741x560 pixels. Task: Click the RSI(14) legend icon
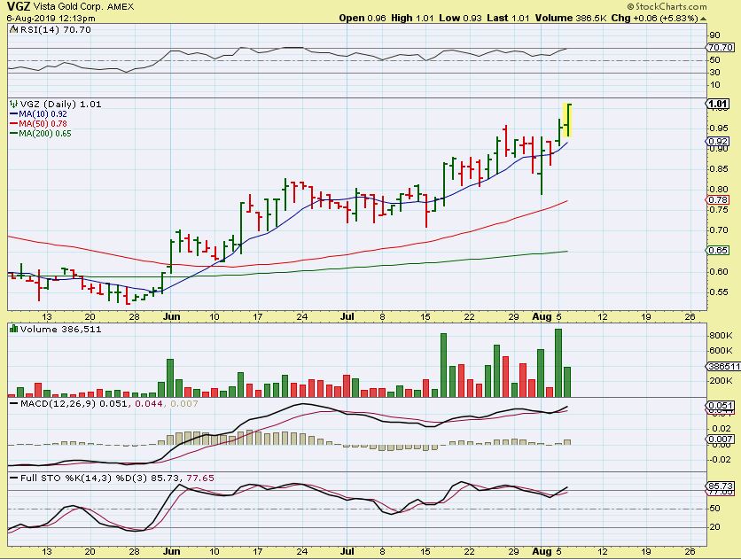[13, 30]
